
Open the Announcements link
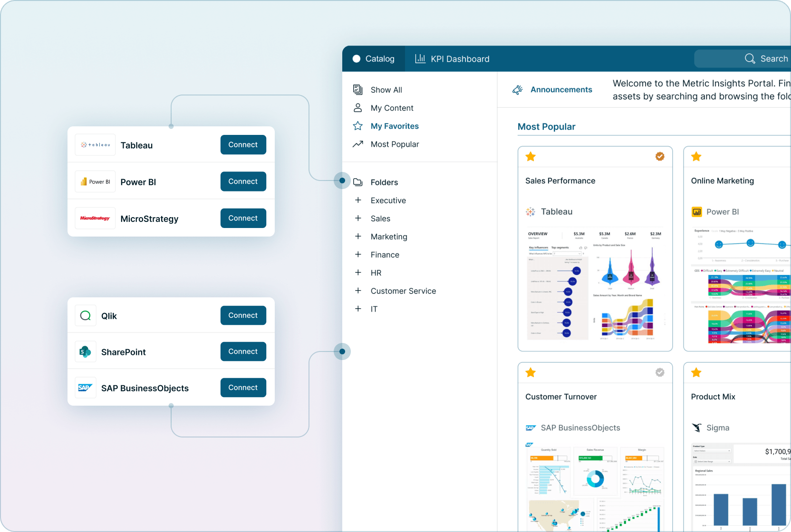(x=561, y=89)
